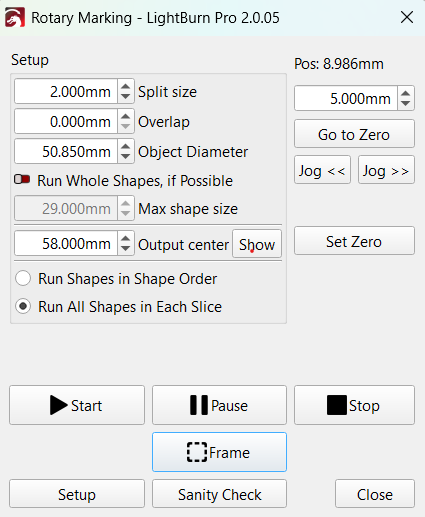Jog the rotary forward with Jog >>
The height and width of the screenshot is (517, 425).
[386, 170]
